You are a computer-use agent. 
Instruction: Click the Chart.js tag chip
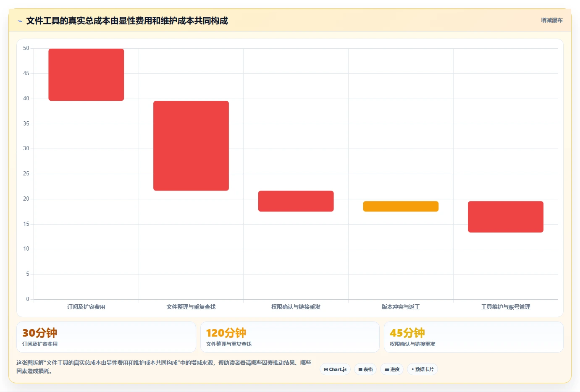coord(335,369)
